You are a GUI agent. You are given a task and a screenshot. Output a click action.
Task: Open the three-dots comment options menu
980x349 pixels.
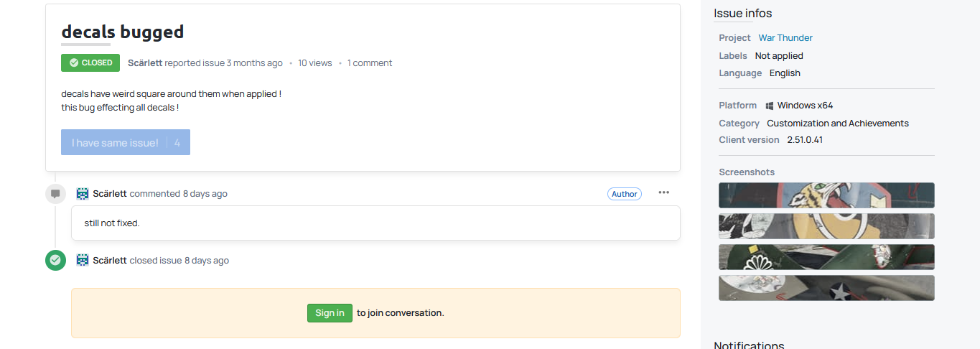[663, 192]
